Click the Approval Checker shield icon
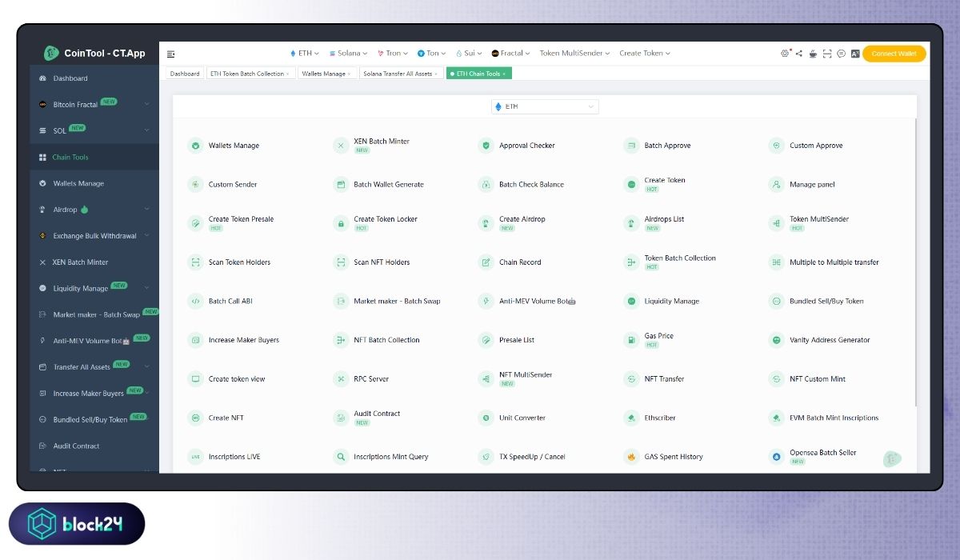 (x=486, y=146)
